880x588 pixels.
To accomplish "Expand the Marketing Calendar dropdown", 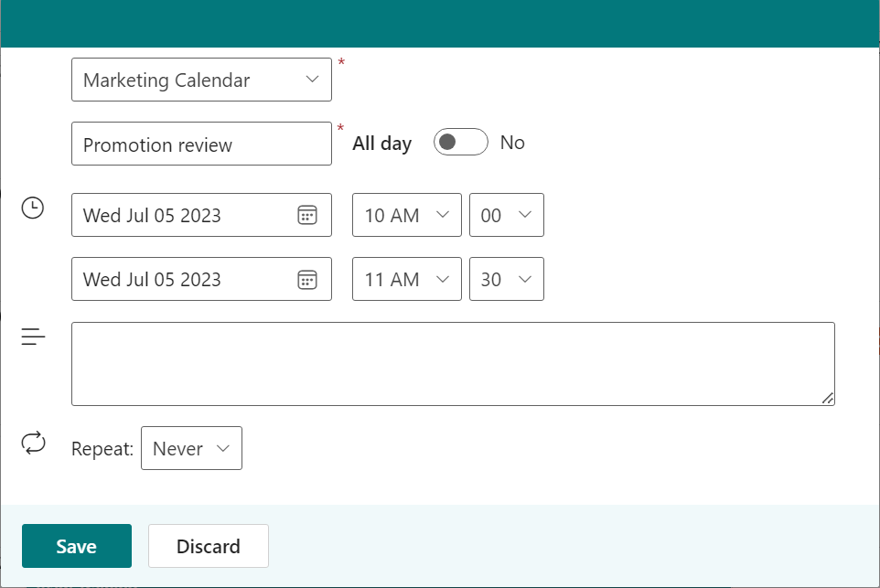I will click(x=201, y=80).
